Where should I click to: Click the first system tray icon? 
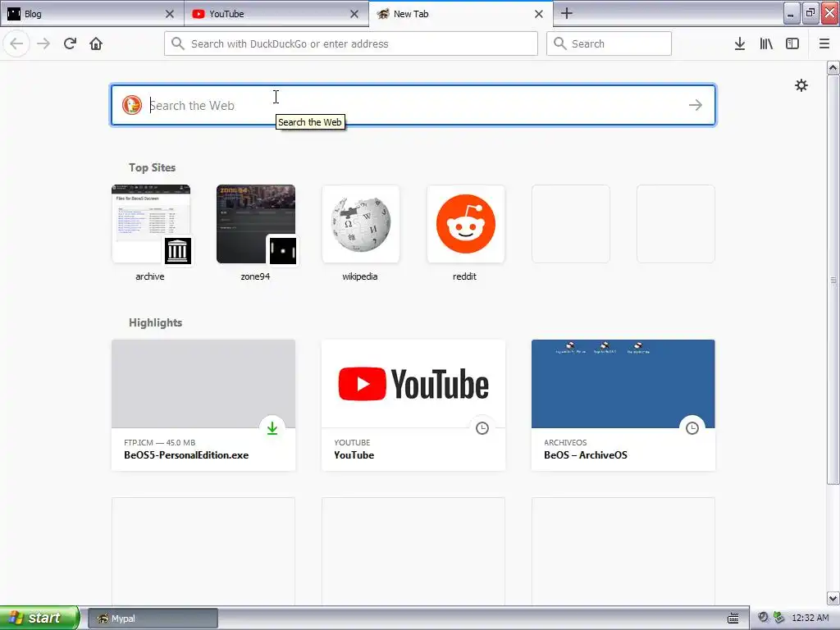(x=763, y=618)
